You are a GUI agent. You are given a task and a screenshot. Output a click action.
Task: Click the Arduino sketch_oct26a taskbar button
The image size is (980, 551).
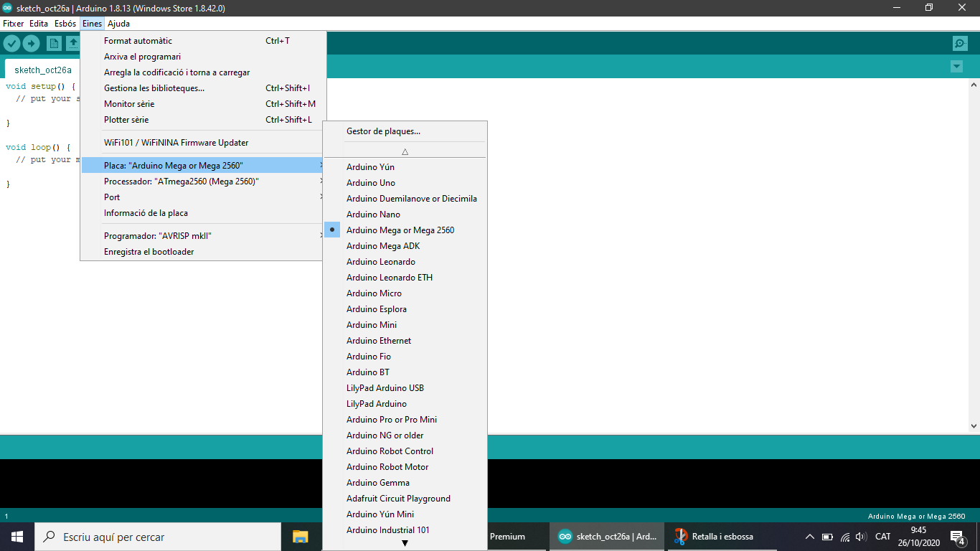pyautogui.click(x=607, y=537)
